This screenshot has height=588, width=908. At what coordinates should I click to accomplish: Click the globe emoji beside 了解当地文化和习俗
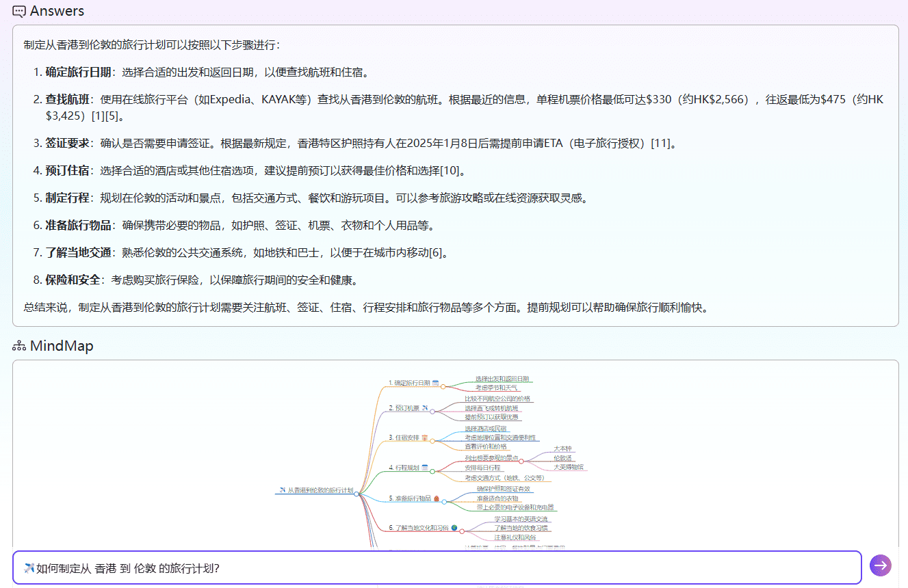pos(454,529)
